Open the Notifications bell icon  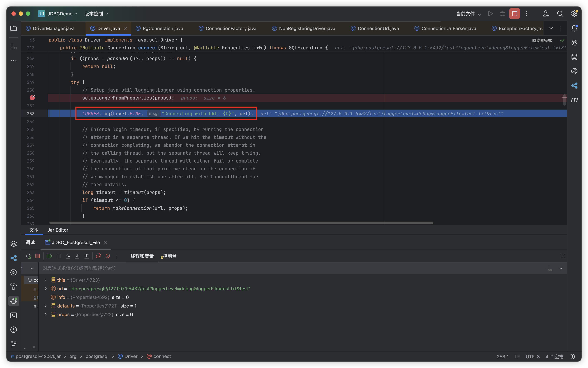[574, 28]
